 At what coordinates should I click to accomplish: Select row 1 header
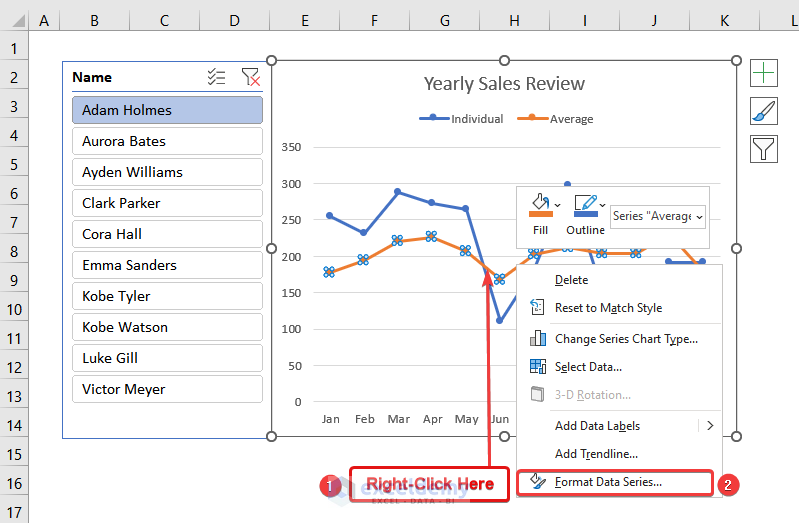pos(14,48)
